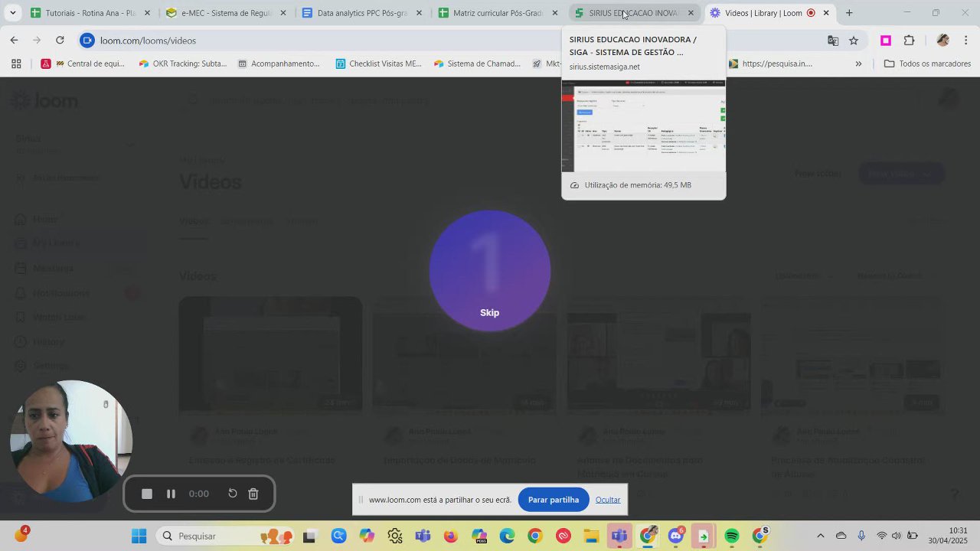Open the https://pesquisa.in... bookmark
This screenshot has width=980, height=551.
pyautogui.click(x=770, y=64)
